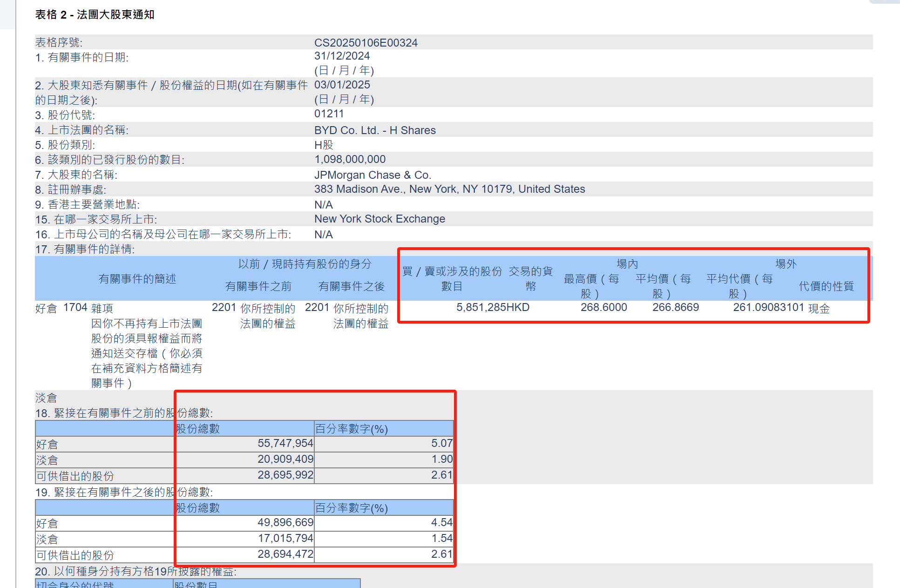Click the share class value H股
The height and width of the screenshot is (588, 900).
click(x=324, y=145)
